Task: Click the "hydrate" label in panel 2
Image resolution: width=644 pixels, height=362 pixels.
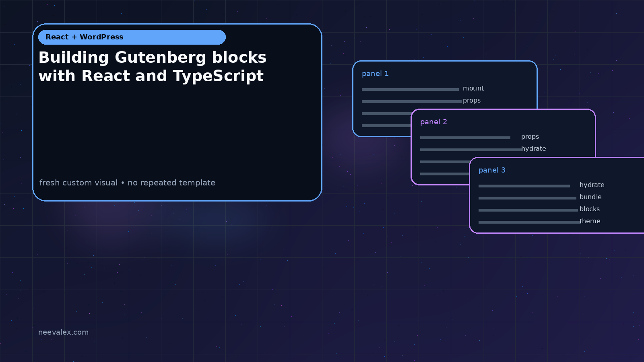Action: pyautogui.click(x=534, y=149)
